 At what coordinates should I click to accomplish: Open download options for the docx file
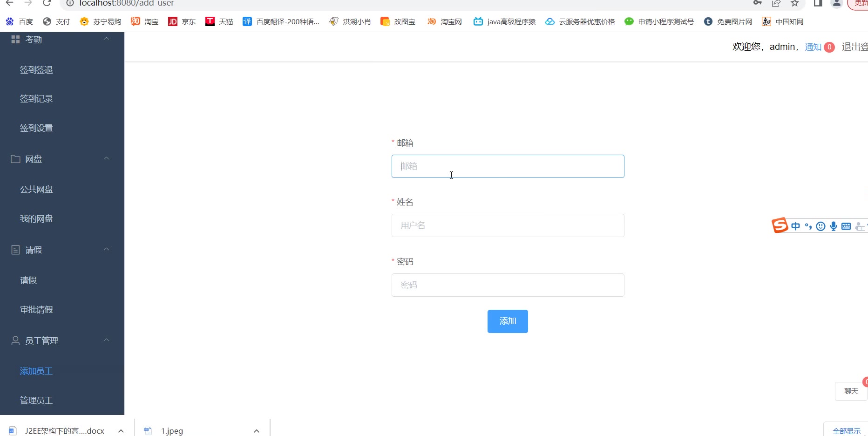tap(121, 431)
